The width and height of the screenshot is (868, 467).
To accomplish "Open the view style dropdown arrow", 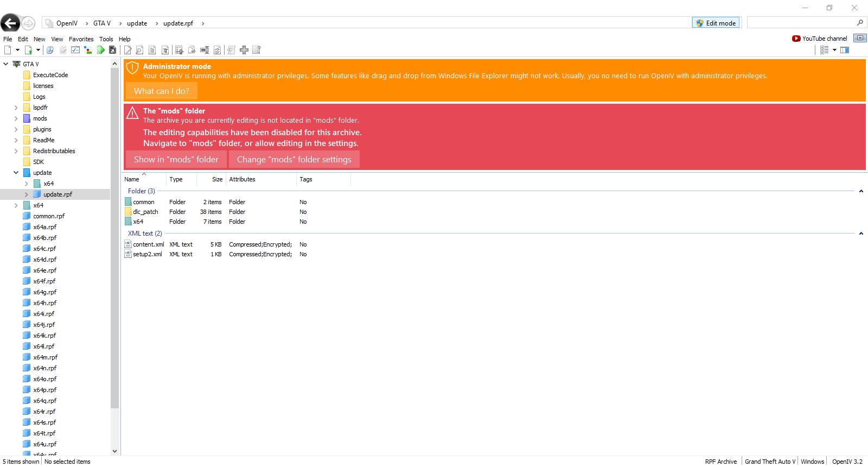I will [834, 50].
